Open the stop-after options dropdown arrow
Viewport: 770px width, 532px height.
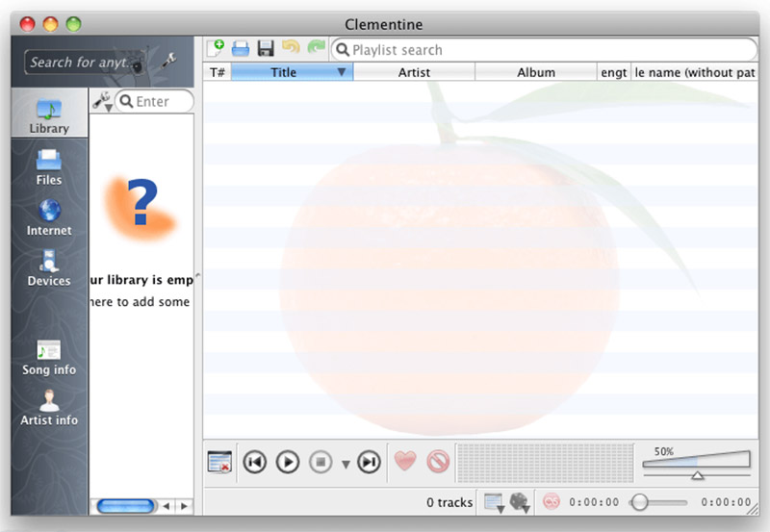[x=346, y=465]
